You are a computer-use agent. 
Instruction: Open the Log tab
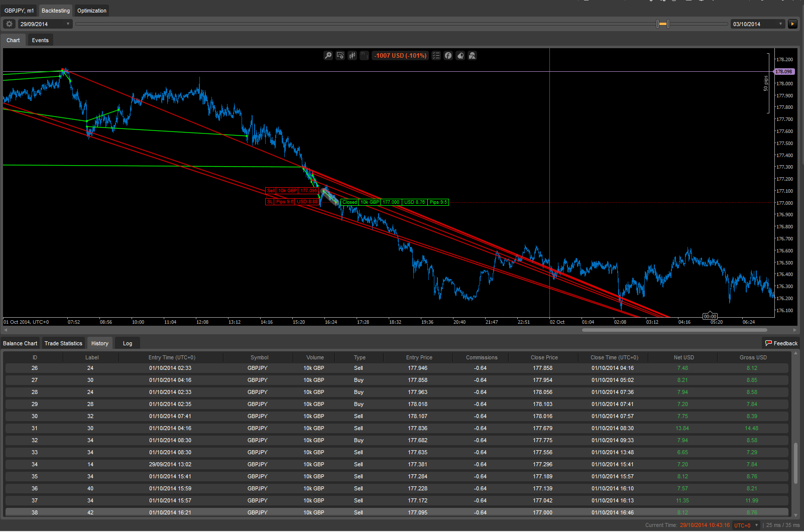[128, 343]
